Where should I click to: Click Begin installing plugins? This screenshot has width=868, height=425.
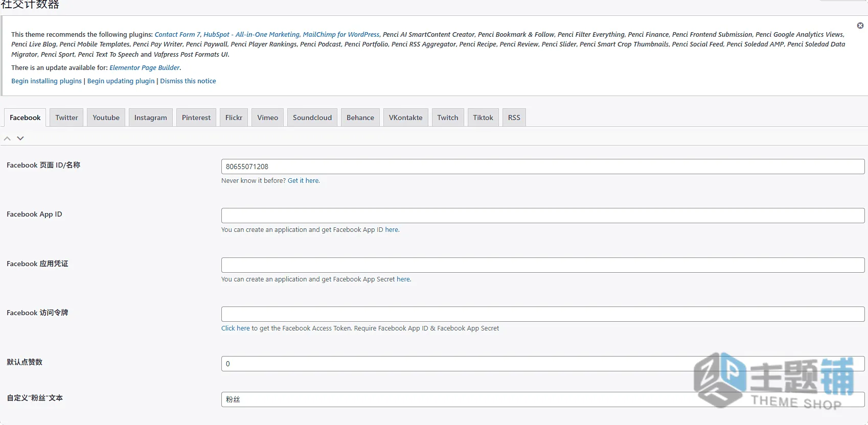point(47,81)
